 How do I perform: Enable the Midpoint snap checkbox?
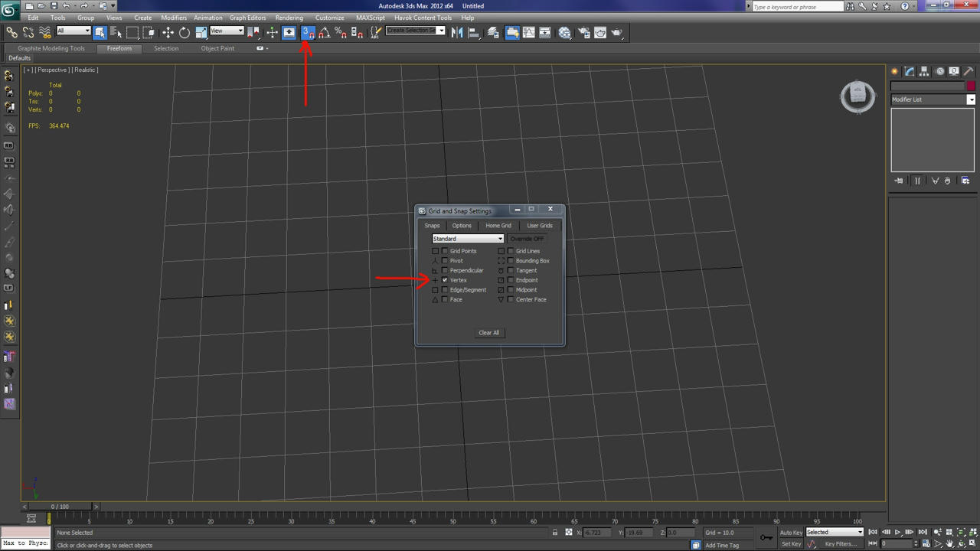[x=511, y=290]
